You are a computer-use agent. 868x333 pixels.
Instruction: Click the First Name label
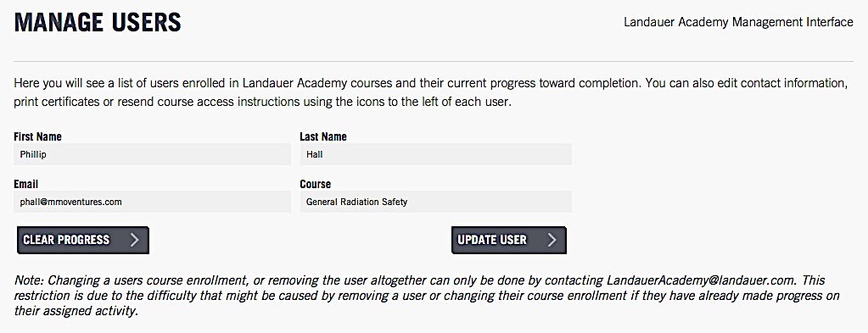[x=37, y=136]
